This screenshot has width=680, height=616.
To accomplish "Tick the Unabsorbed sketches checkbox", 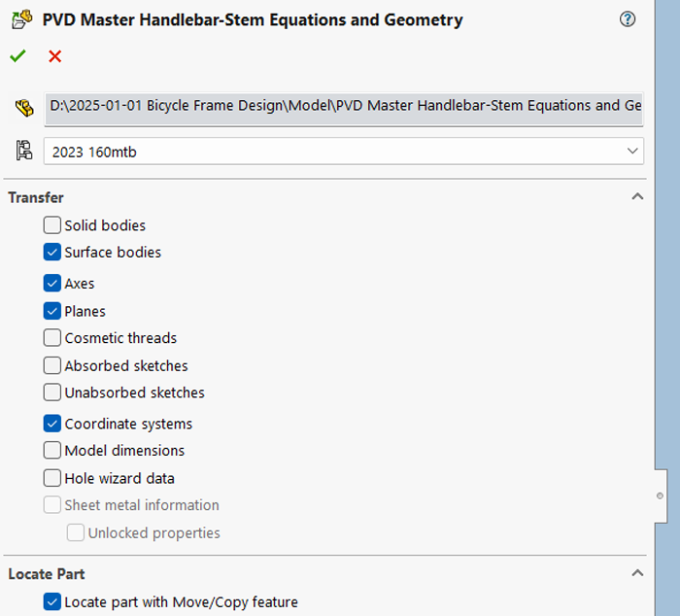I will pos(52,393).
